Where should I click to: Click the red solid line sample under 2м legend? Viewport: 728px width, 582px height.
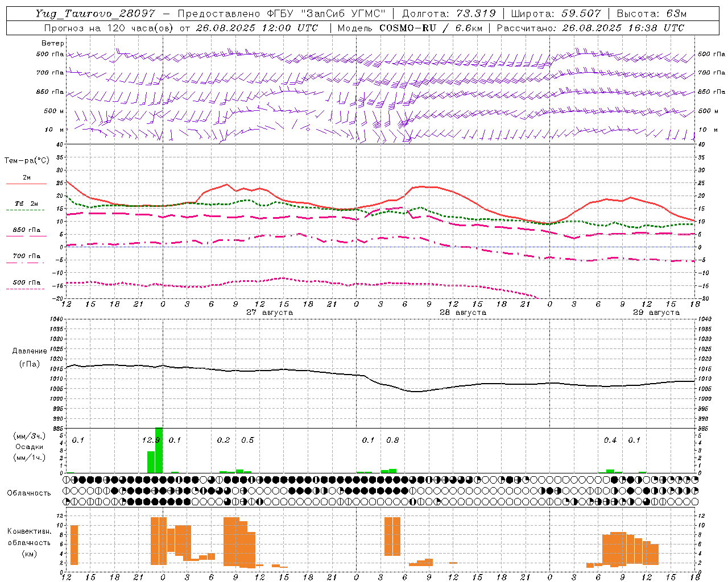(26, 184)
